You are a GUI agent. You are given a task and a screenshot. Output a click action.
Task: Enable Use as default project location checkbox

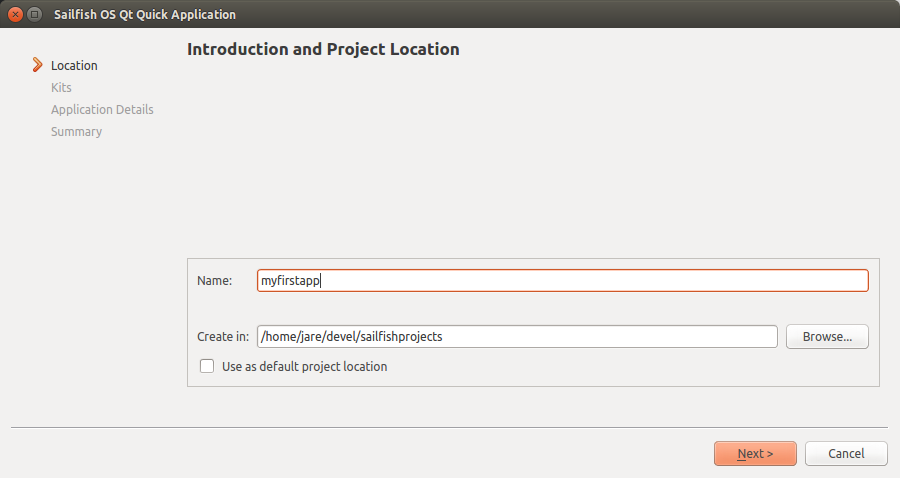point(207,366)
